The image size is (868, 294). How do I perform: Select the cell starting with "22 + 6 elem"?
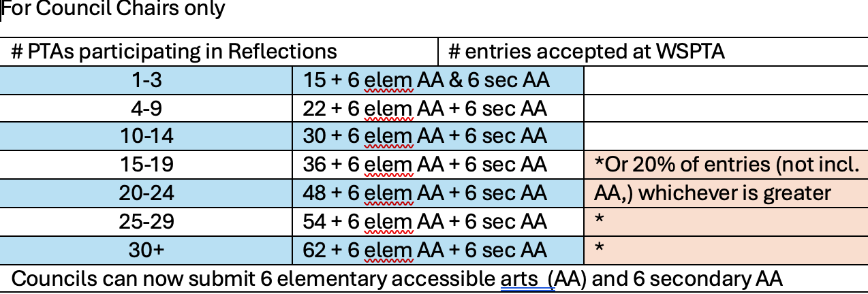tap(425, 108)
